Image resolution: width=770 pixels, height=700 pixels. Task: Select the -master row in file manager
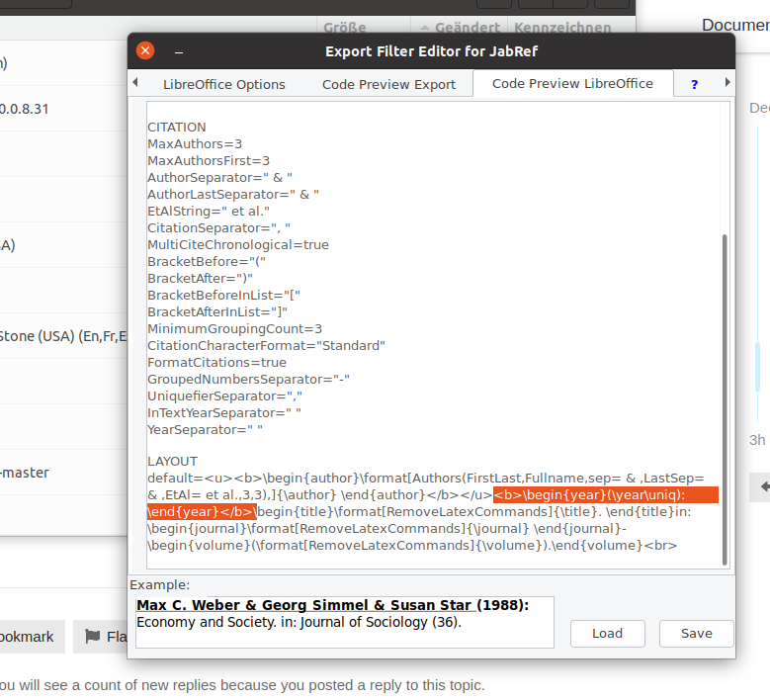click(x=64, y=472)
